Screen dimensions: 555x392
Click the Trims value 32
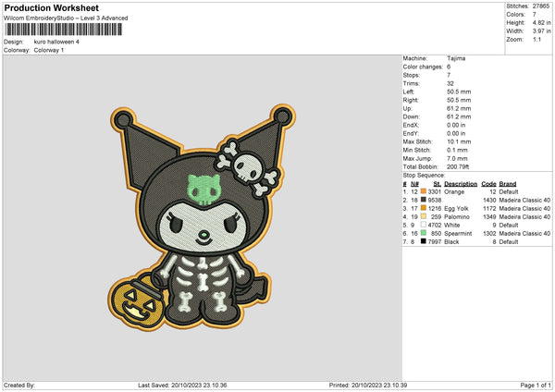(x=450, y=83)
